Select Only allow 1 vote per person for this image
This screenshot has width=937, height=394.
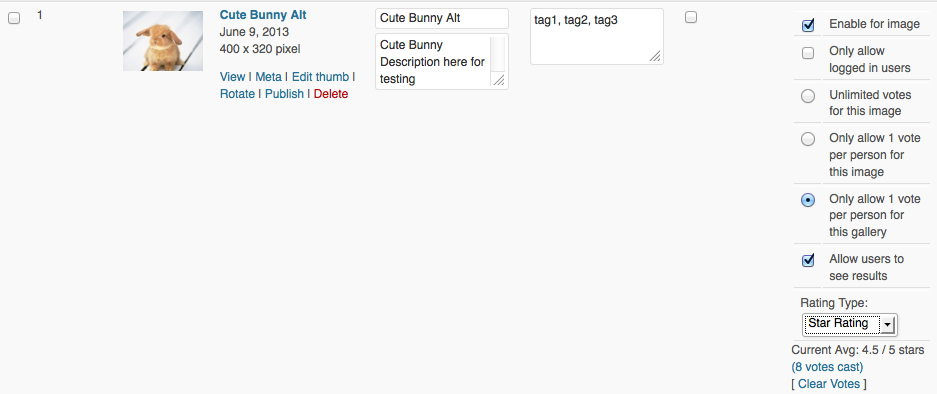coord(808,139)
